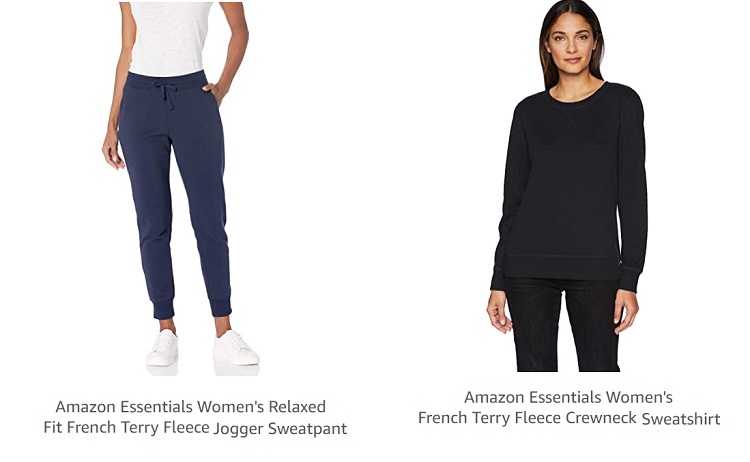
Task: Click the hand in jogger pocket
Action: coord(212,92)
